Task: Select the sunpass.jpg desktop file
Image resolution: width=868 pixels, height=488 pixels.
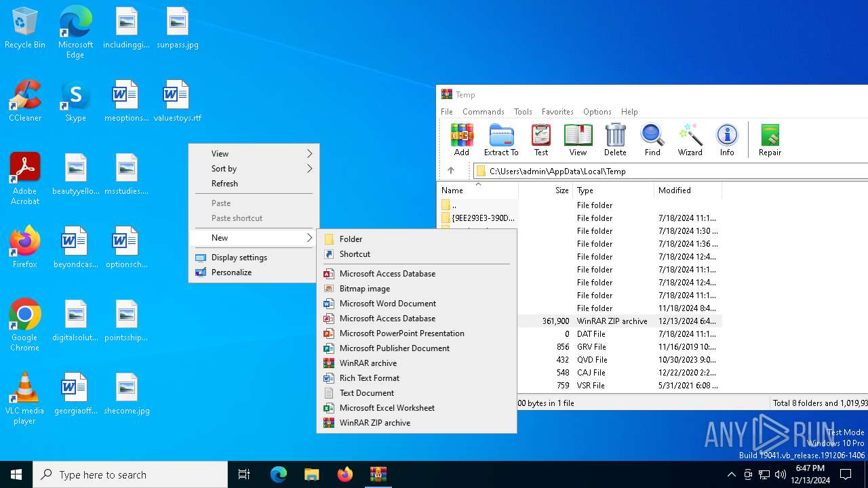Action: pyautogui.click(x=177, y=28)
